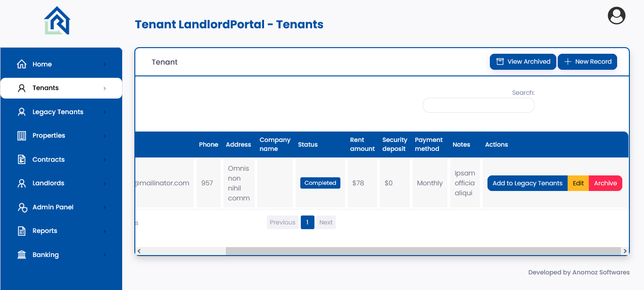Expand the Legacy Tenants chevron

click(105, 112)
